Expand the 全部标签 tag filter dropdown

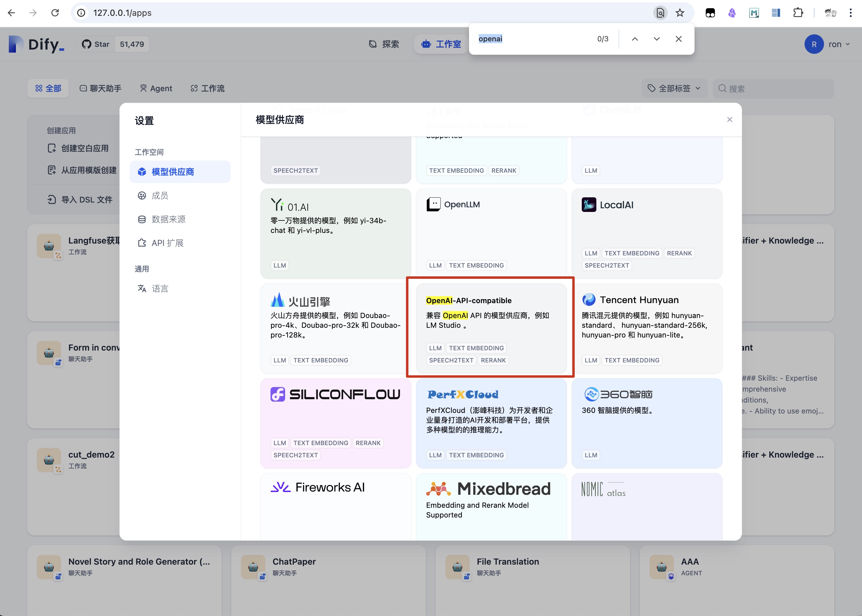click(674, 88)
